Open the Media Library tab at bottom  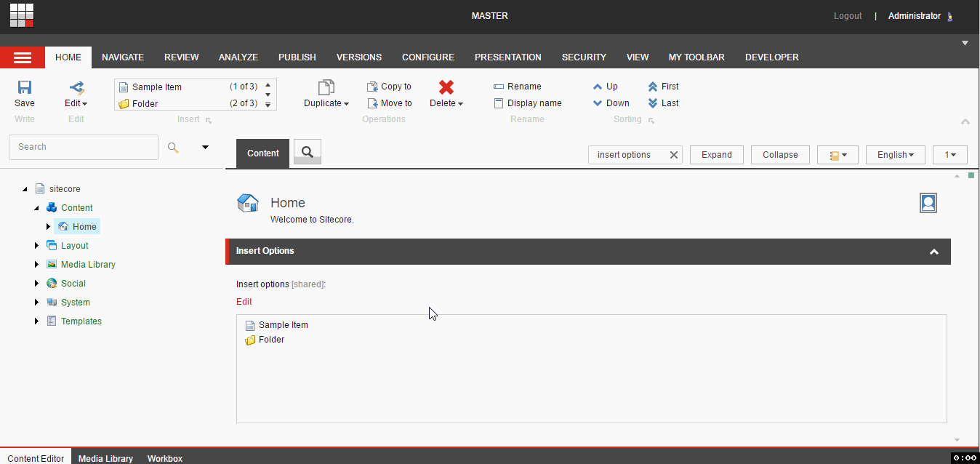tap(105, 458)
